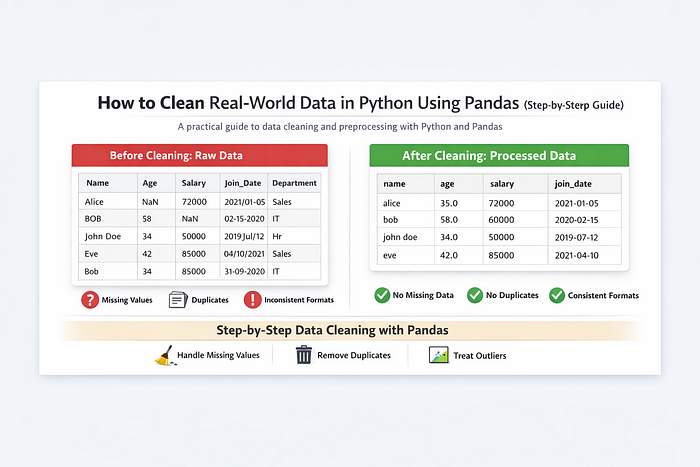Select the red Before Cleaning: Raw Data header
The width and height of the screenshot is (700, 467).
(x=200, y=155)
